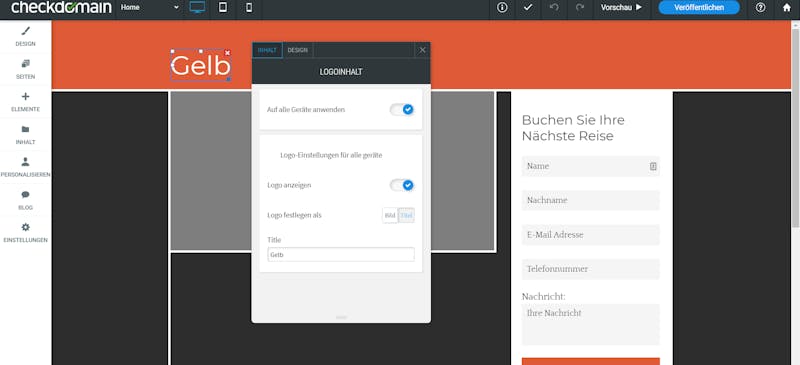Click the panel bottom resize handle
This screenshot has width=800, height=365.
pyautogui.click(x=341, y=318)
